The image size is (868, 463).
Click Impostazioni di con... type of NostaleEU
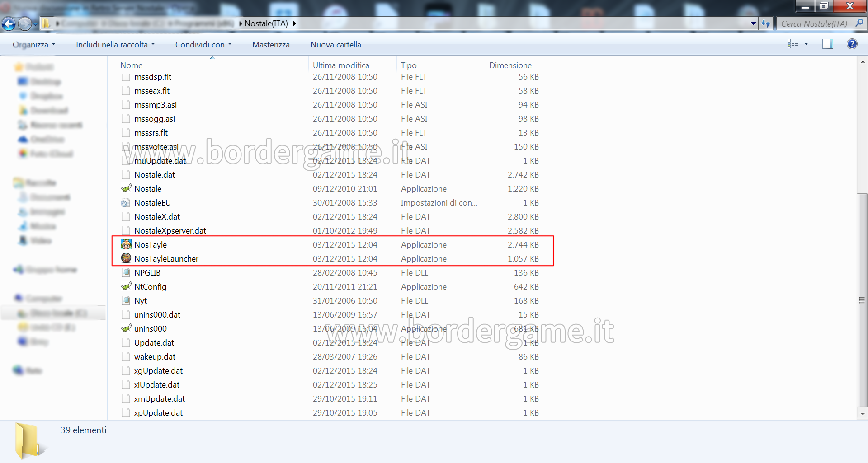click(x=439, y=202)
